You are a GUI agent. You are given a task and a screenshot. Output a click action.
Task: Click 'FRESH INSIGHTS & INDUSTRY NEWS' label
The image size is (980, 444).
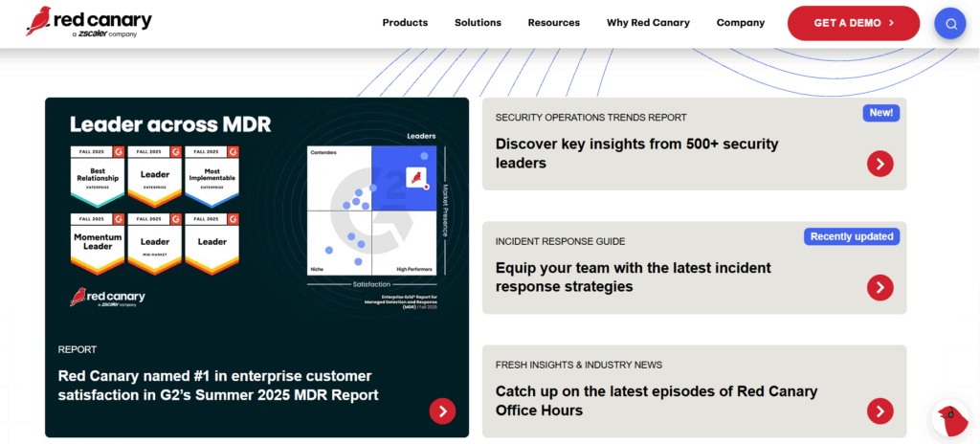coord(579,366)
